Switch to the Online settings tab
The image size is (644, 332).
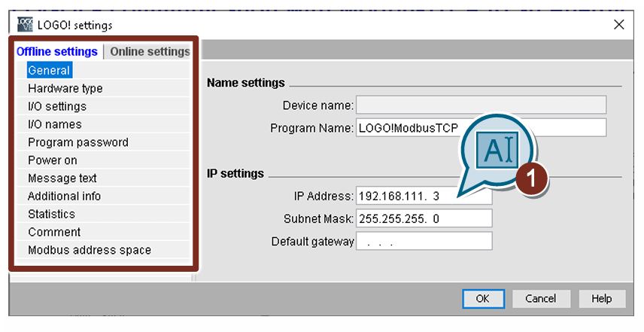tap(150, 52)
